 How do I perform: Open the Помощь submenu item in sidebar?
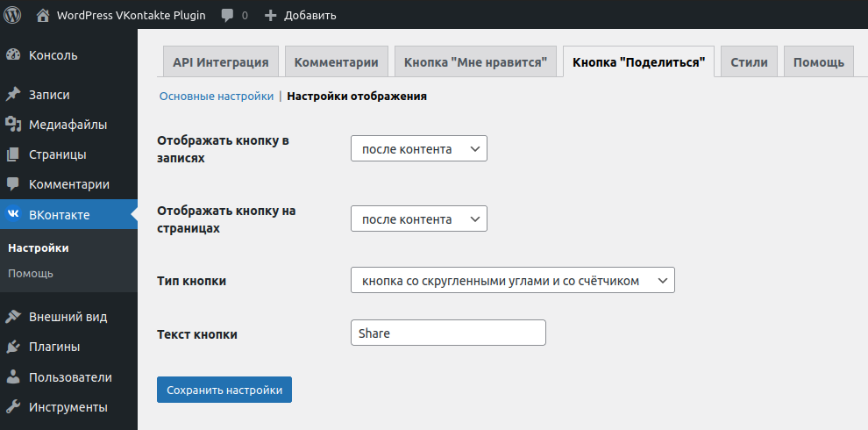point(31,274)
